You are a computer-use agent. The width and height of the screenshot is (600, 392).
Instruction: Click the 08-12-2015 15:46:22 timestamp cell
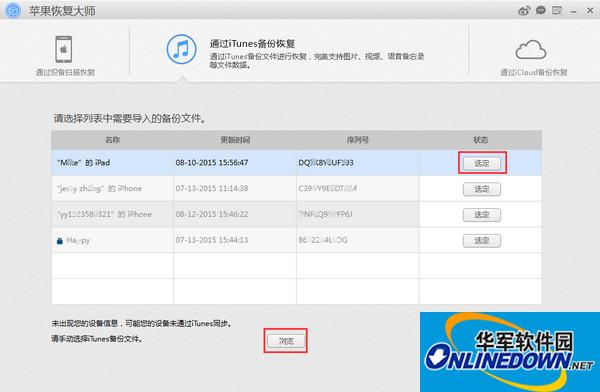(212, 214)
